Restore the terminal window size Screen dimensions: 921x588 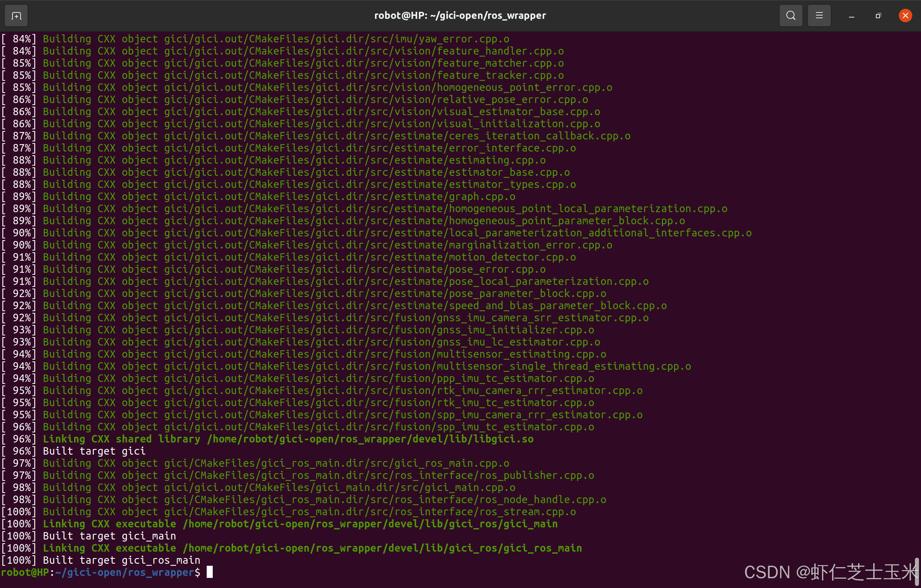click(x=878, y=15)
